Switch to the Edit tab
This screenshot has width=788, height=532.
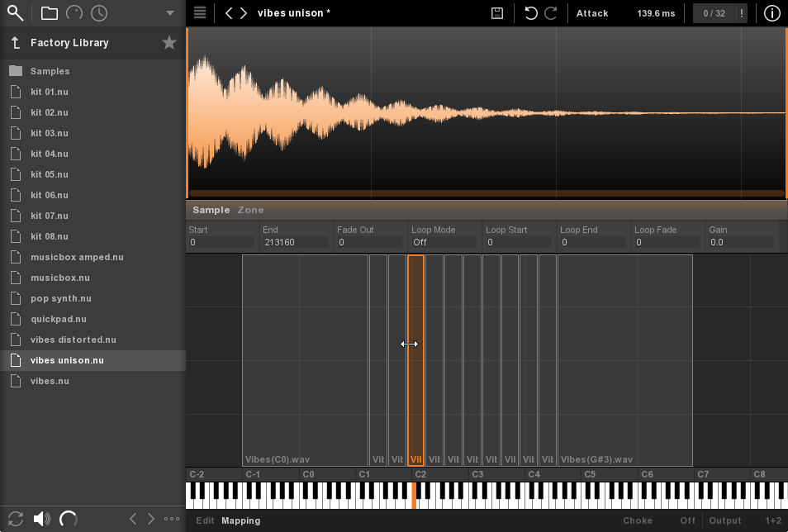click(205, 520)
